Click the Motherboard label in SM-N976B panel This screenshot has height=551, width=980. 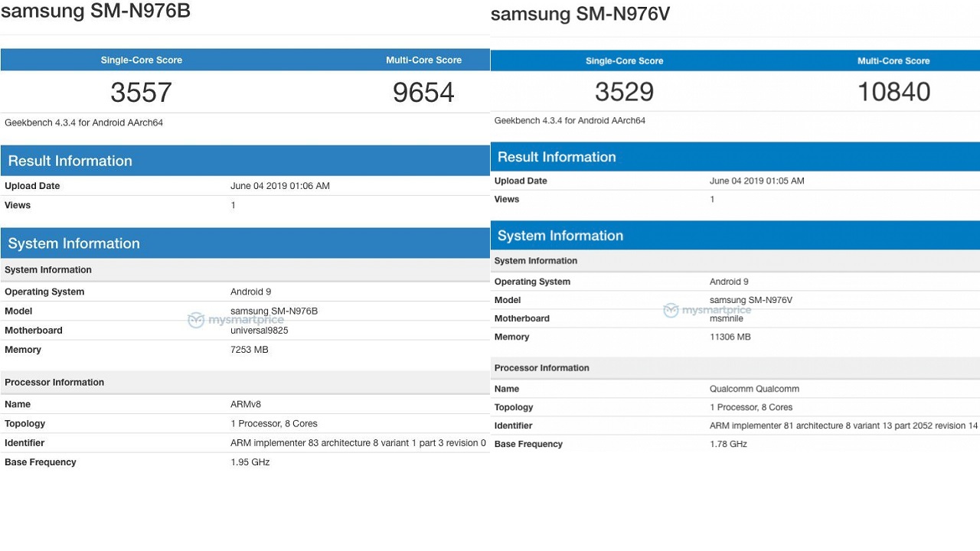(x=34, y=331)
